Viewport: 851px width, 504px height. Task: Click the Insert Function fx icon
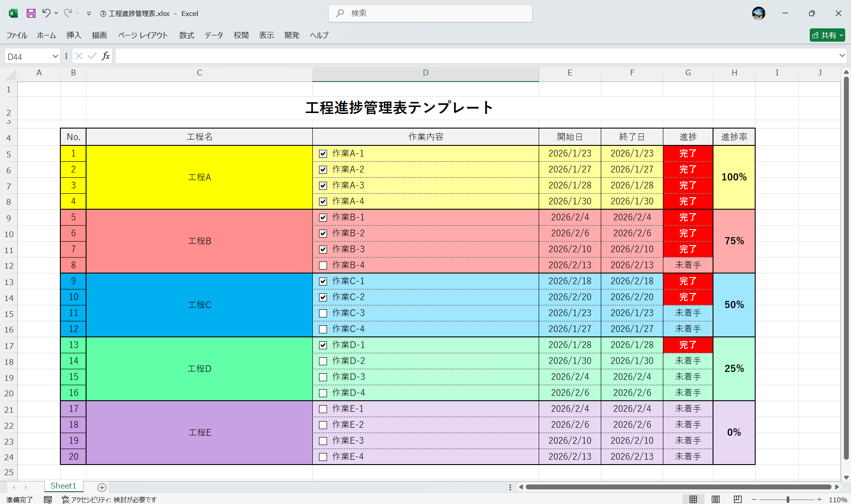106,56
